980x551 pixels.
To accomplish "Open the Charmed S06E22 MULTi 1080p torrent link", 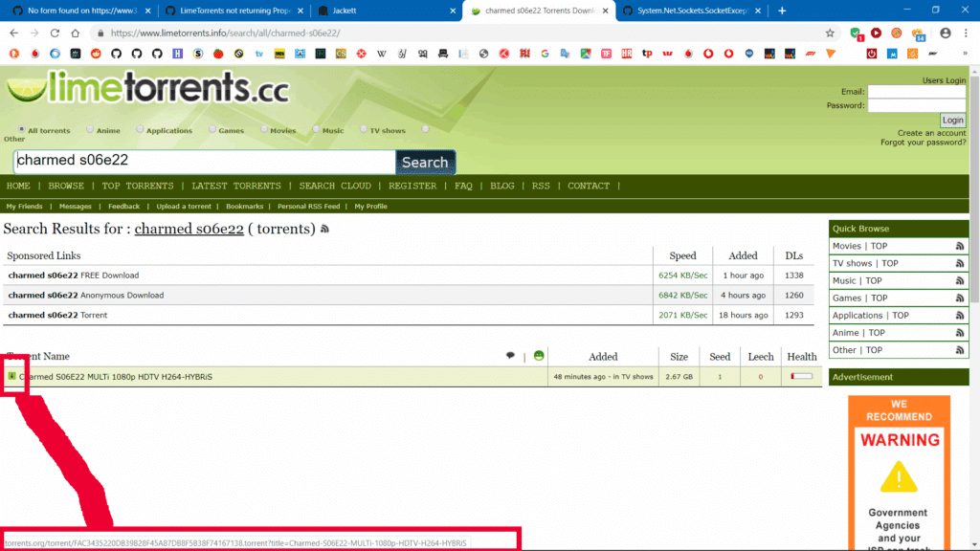I will tap(116, 377).
